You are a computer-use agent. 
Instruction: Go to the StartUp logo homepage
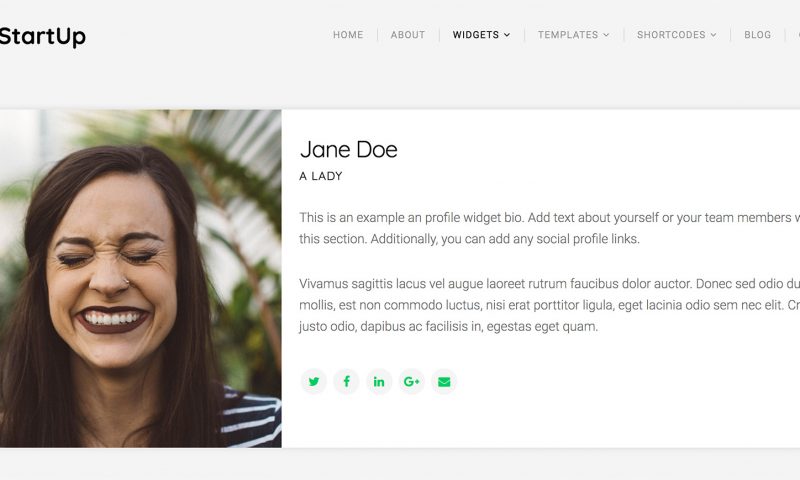pos(43,36)
